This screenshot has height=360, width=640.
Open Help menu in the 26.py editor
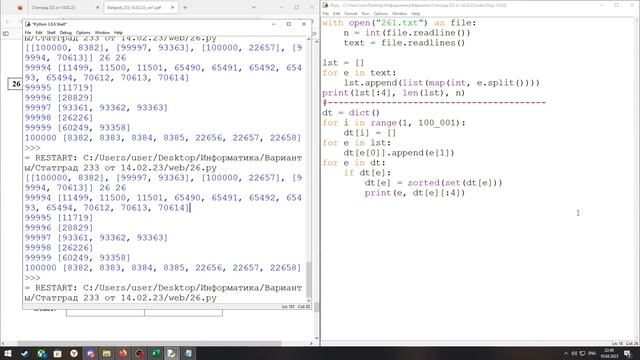click(x=416, y=13)
